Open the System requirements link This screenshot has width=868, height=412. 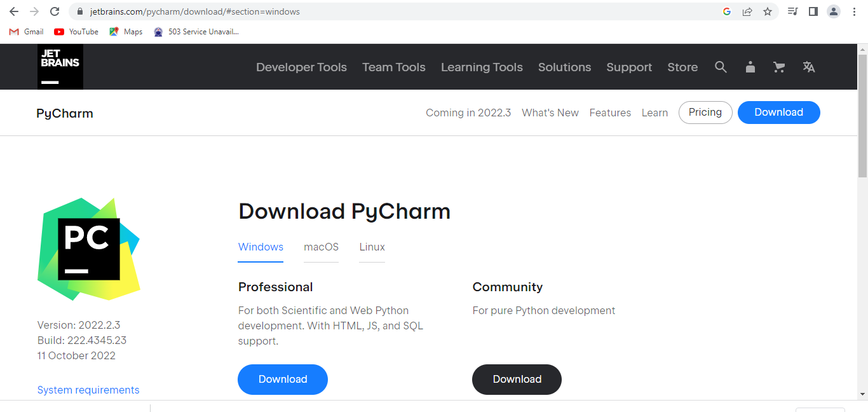[88, 389]
